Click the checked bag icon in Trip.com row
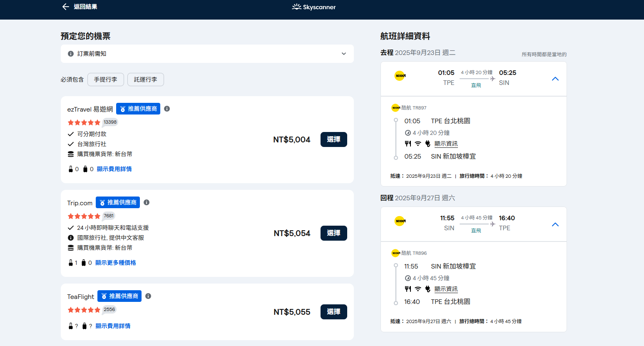The width and height of the screenshot is (644, 346). 84,263
